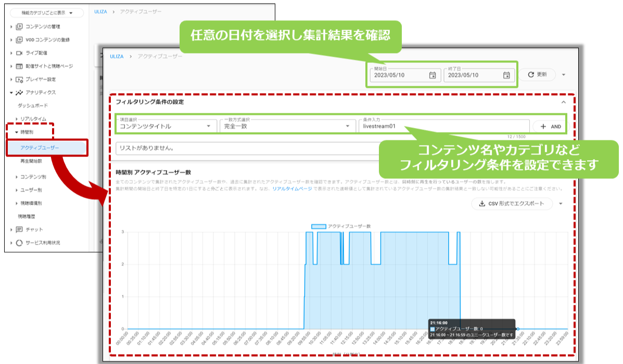Collapse the 時間別 submenu arrow
The image size is (623, 364).
tap(16, 132)
